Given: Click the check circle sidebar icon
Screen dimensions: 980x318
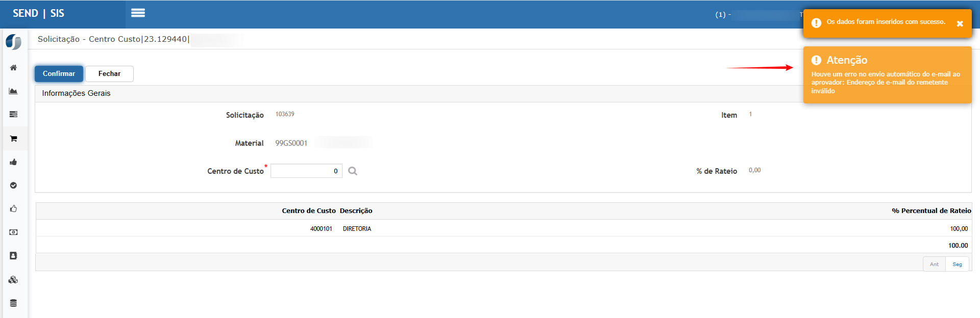Looking at the screenshot, I should (x=13, y=185).
